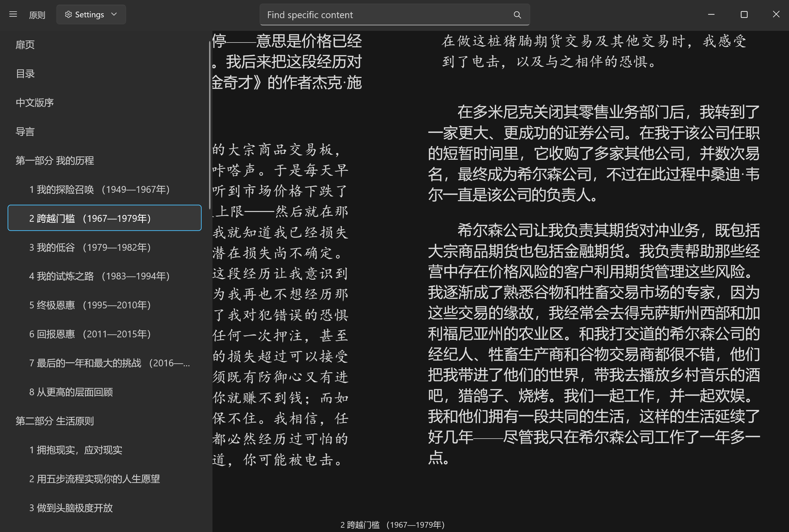Focus the Find specific content field
The image size is (789, 532).
[395, 15]
